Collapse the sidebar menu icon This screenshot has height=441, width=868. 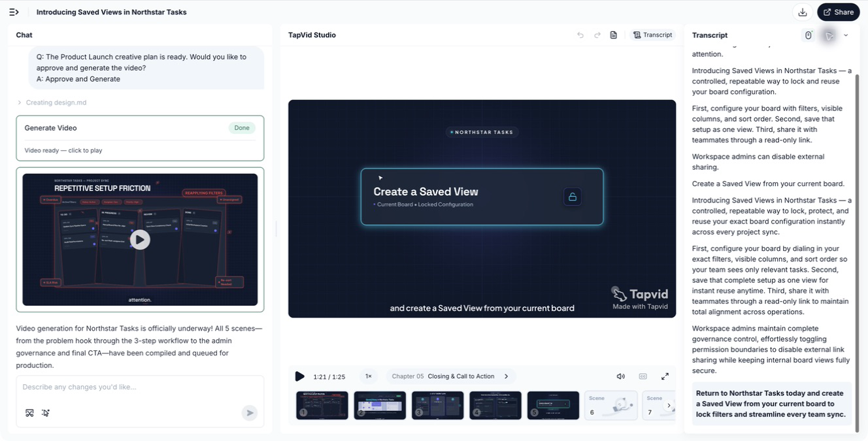[x=14, y=12]
